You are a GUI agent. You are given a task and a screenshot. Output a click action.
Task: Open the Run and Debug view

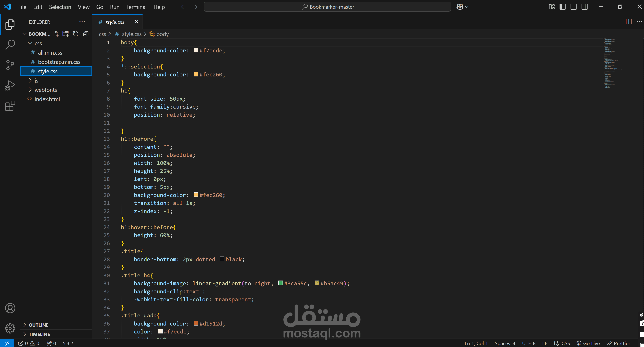click(10, 85)
